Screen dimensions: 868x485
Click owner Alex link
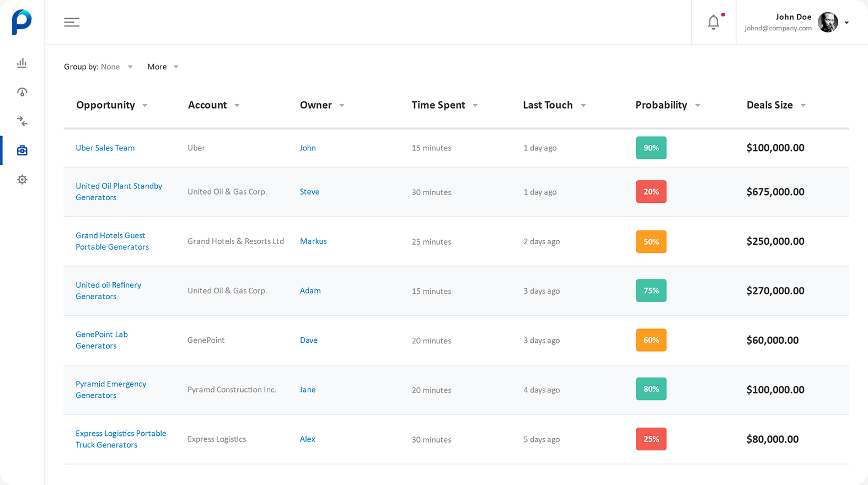pos(308,439)
